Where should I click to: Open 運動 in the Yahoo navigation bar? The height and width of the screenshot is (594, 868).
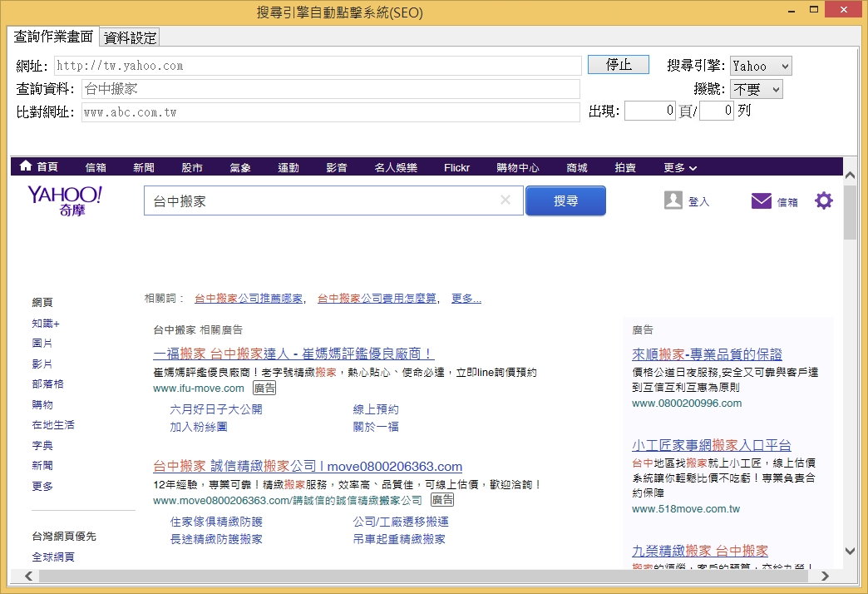289,167
